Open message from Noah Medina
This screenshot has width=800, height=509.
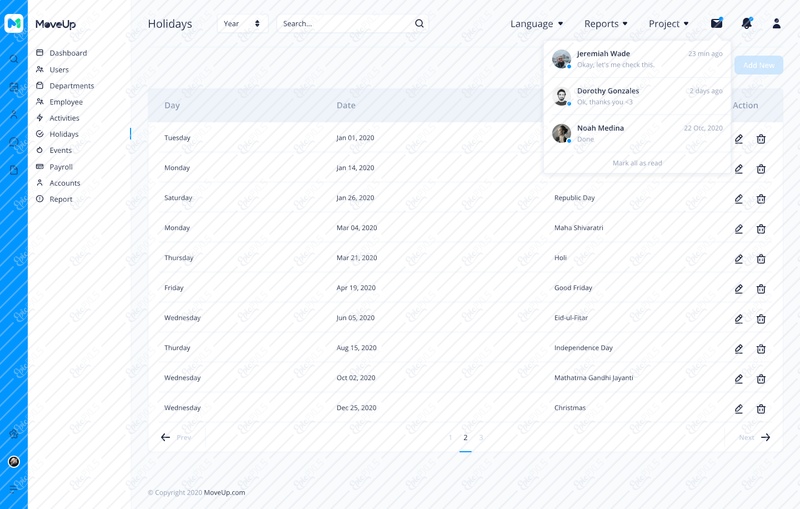pos(637,134)
